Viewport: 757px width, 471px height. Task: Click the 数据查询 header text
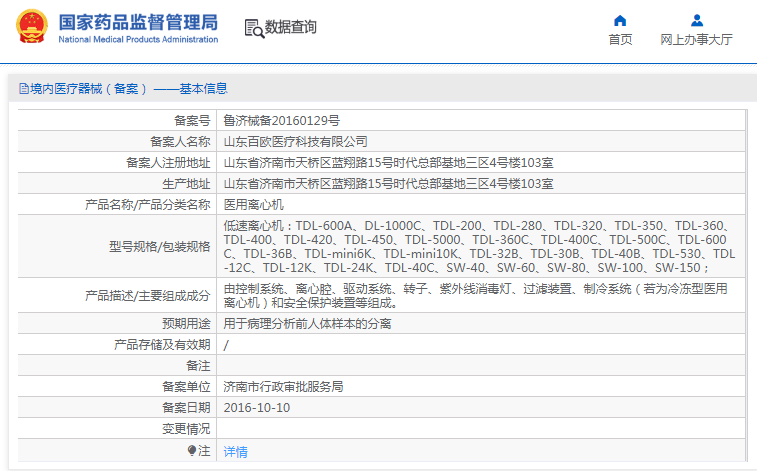pyautogui.click(x=291, y=27)
